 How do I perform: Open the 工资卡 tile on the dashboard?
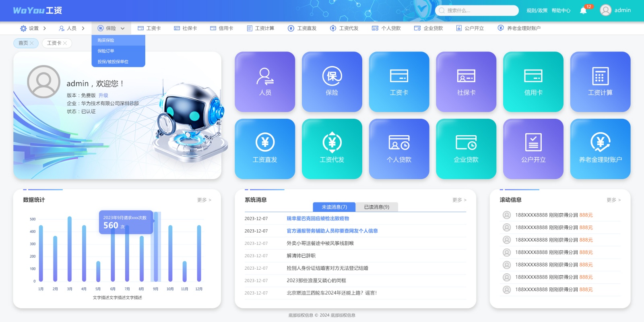click(399, 82)
